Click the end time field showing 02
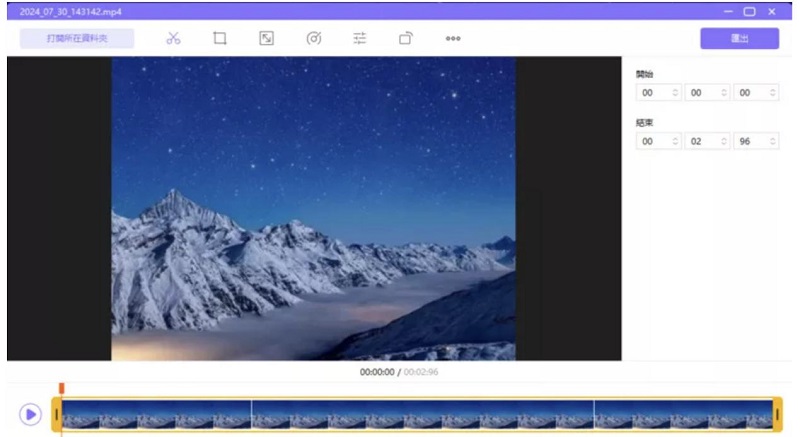 coord(707,141)
